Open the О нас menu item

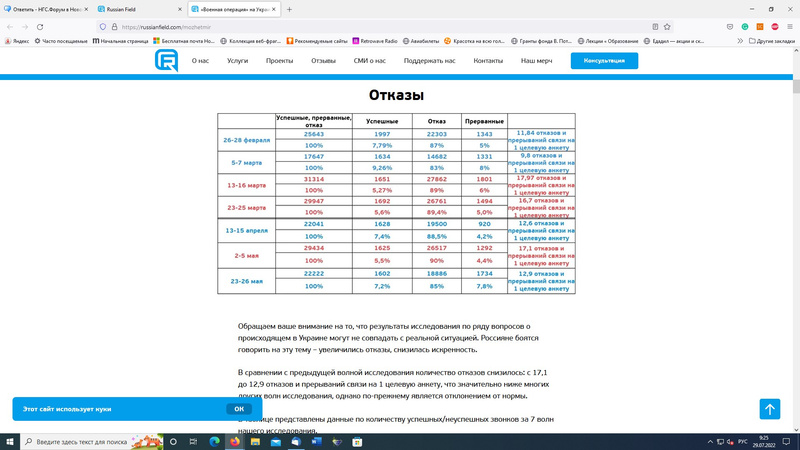[x=201, y=61]
